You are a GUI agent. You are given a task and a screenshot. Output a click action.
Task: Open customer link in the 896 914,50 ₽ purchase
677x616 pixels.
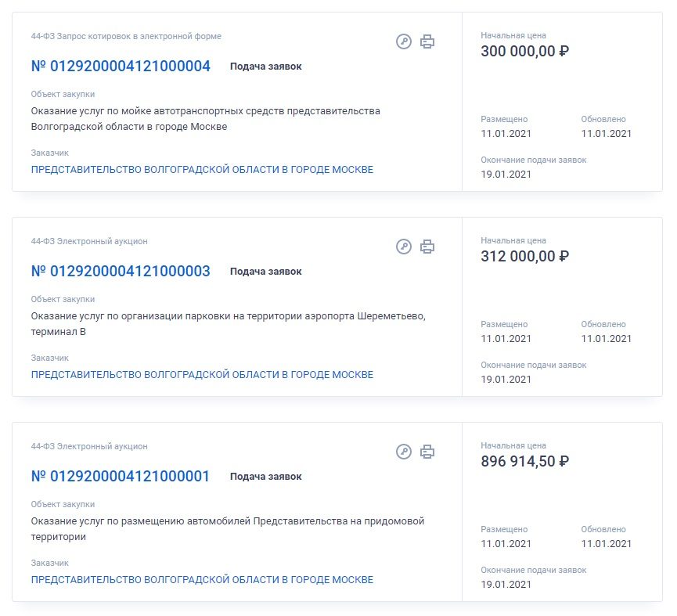(202, 580)
